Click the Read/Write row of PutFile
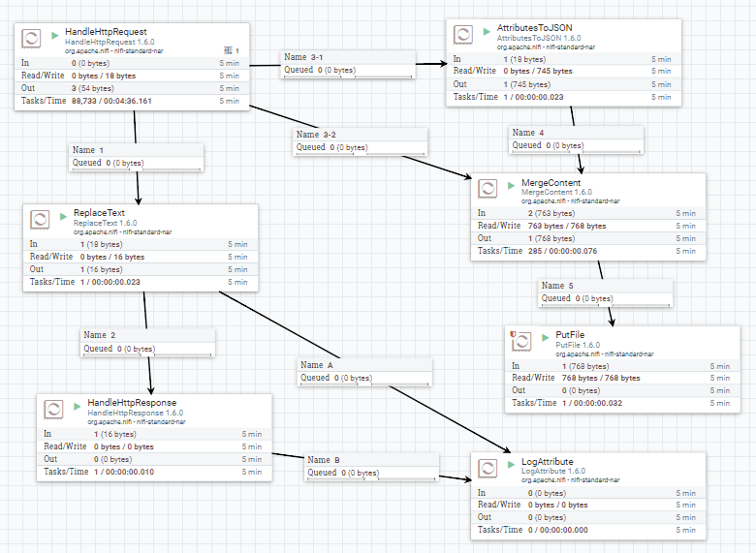756x553 pixels. pyautogui.click(x=621, y=378)
